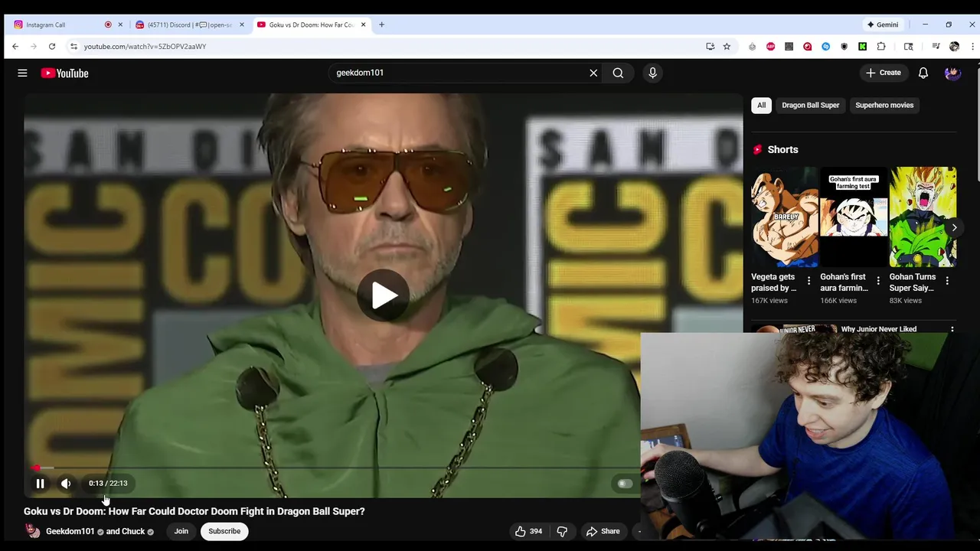Select the Superhero movies chip
The image size is (980, 551).
coord(884,105)
